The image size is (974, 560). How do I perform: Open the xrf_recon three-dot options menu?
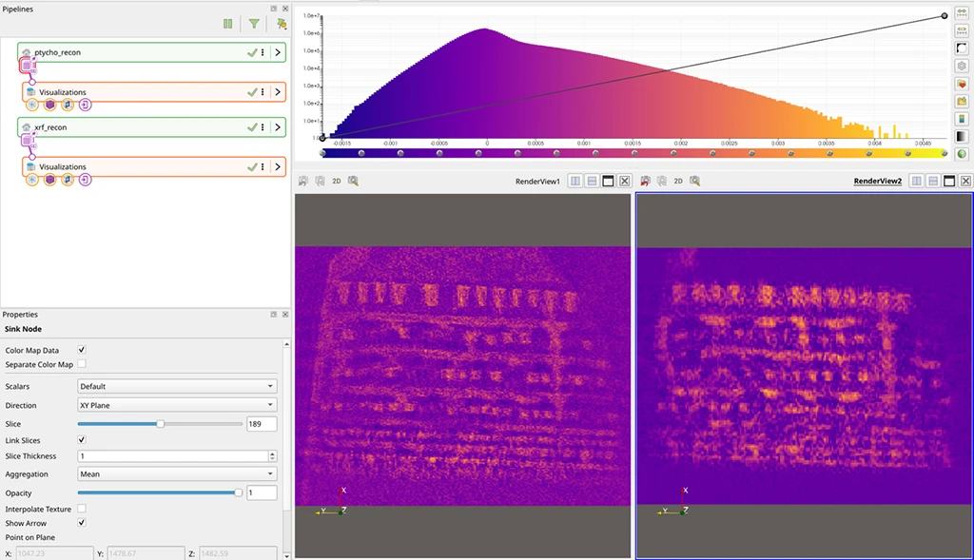(x=263, y=127)
